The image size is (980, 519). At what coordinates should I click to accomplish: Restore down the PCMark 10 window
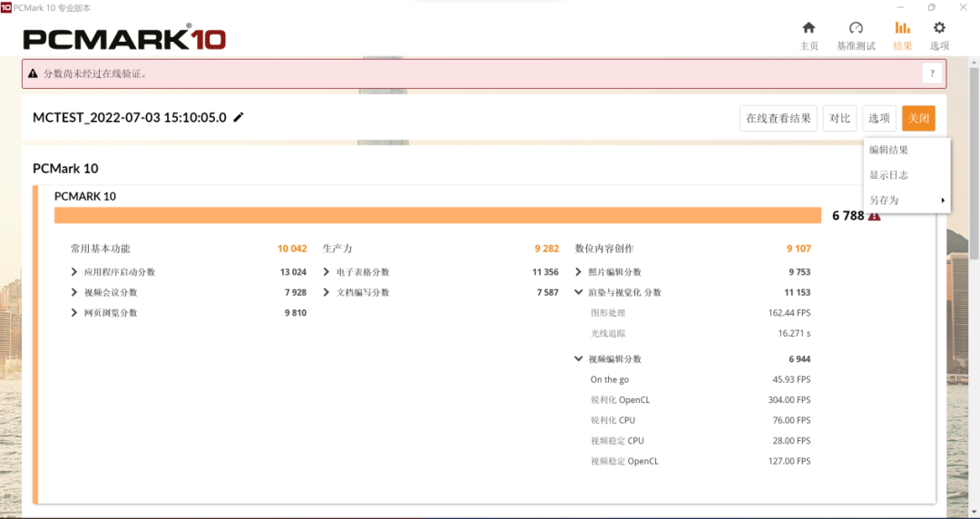coord(931,7)
